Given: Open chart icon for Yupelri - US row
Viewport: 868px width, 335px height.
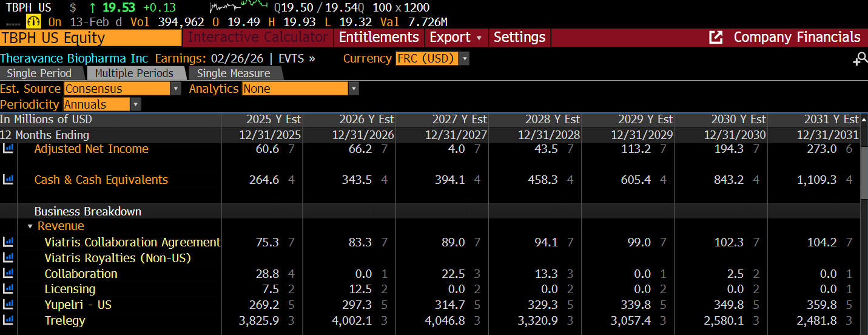Looking at the screenshot, I should click(x=8, y=305).
